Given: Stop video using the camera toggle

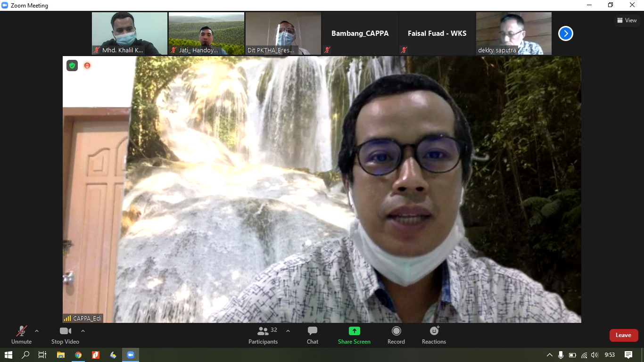Looking at the screenshot, I should tap(65, 335).
